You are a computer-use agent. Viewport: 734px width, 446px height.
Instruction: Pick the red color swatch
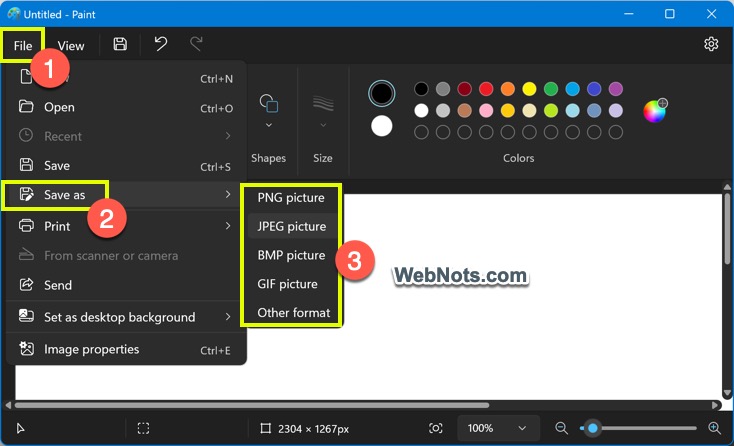[486, 88]
